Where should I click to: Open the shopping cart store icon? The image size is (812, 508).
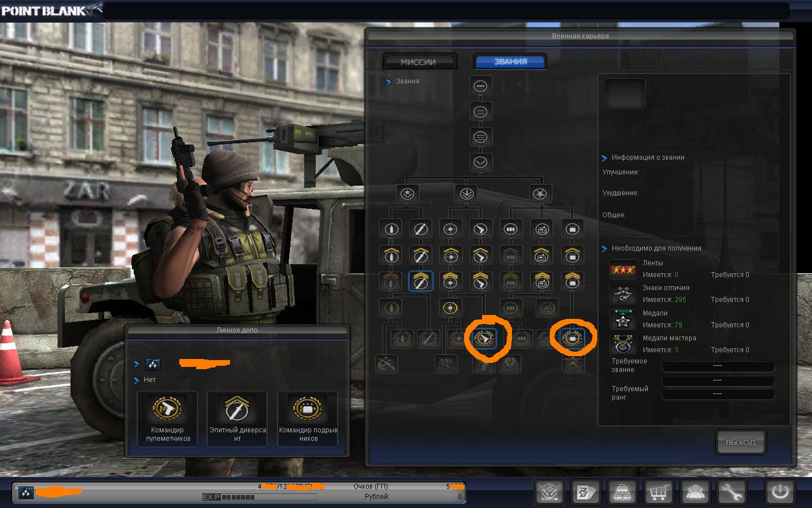click(658, 492)
